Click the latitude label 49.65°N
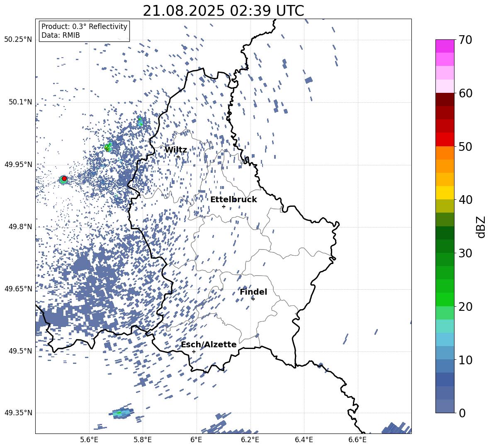The height and width of the screenshot is (448, 491). click(x=18, y=288)
